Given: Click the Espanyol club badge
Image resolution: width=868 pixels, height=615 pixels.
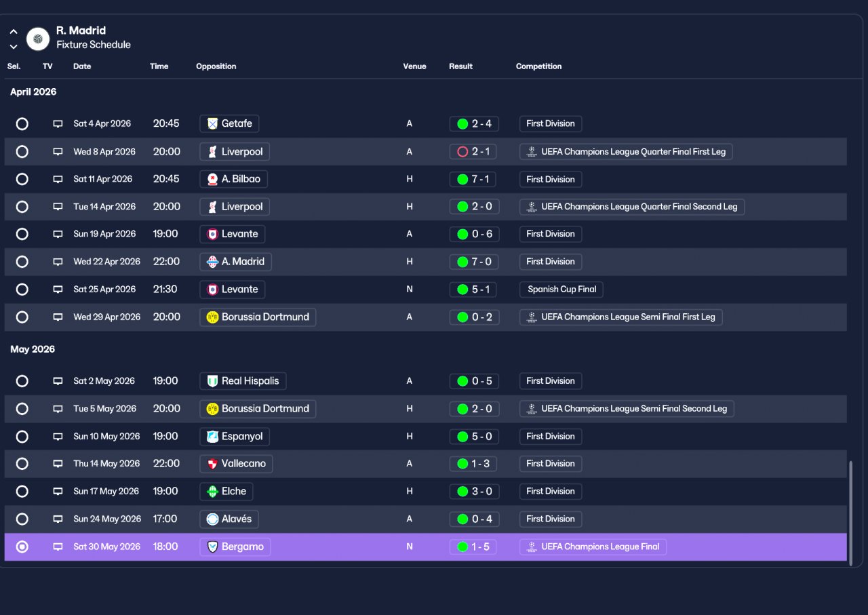Looking at the screenshot, I should click(x=212, y=437).
